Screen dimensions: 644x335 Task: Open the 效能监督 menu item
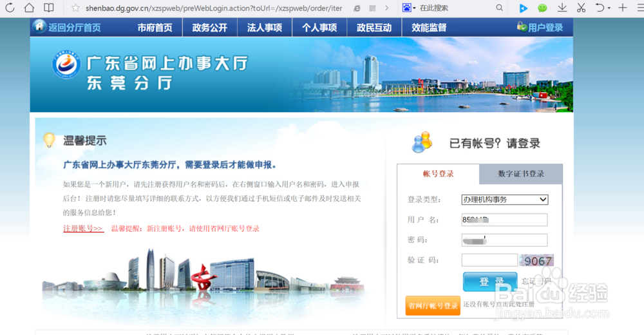pyautogui.click(x=429, y=28)
